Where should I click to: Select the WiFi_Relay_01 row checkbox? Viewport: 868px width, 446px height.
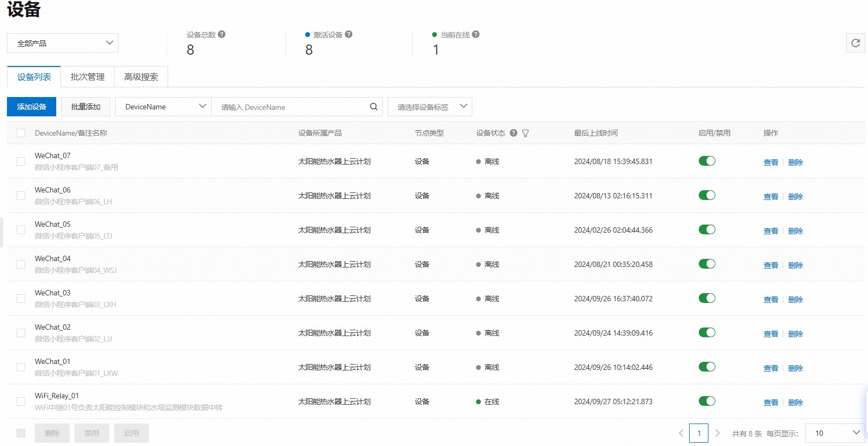(x=21, y=402)
